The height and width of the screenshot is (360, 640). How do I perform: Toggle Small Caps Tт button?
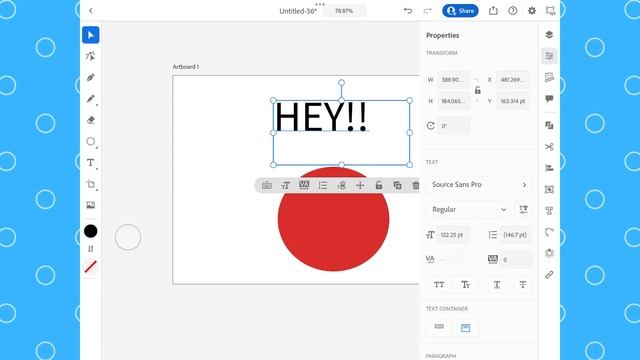465,285
